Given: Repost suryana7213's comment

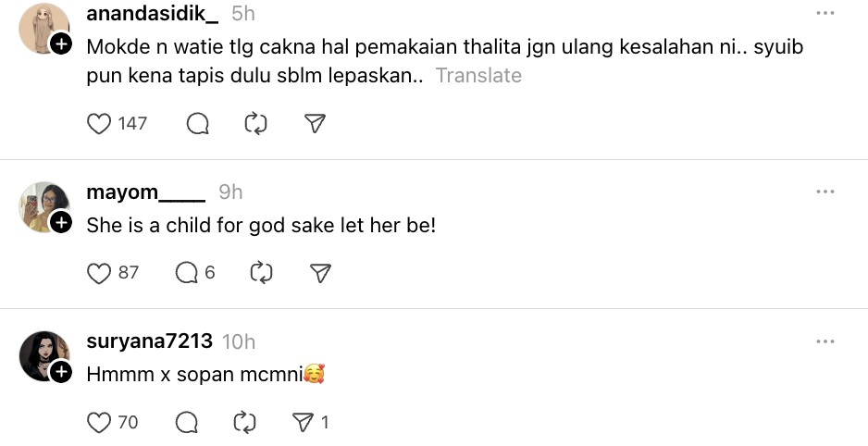Looking at the screenshot, I should tap(245, 423).
